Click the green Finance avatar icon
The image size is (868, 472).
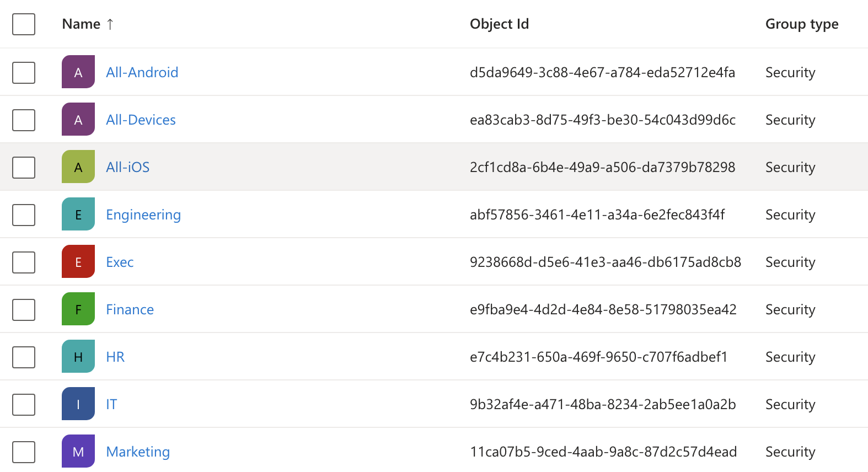tap(78, 309)
